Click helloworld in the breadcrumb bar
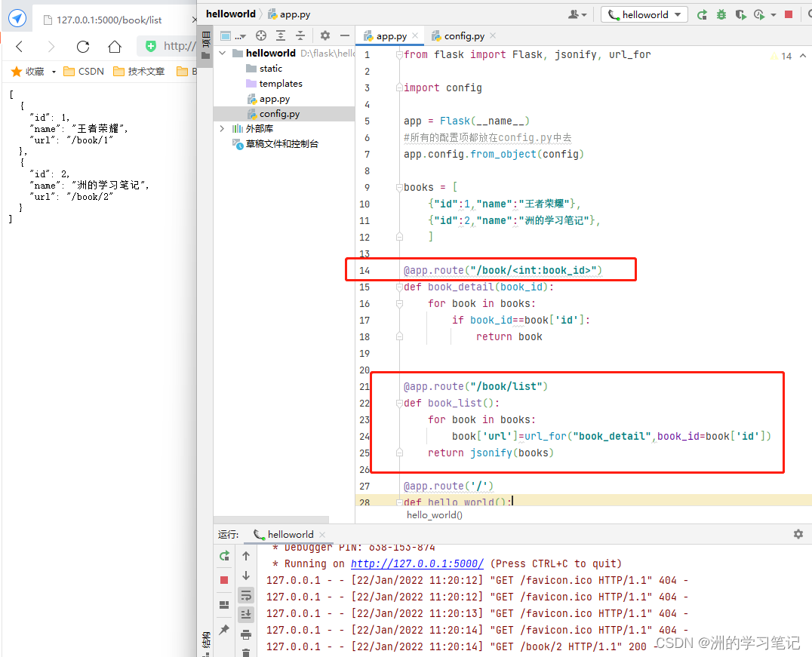Viewport: 812px width, 657px height. pos(230,14)
